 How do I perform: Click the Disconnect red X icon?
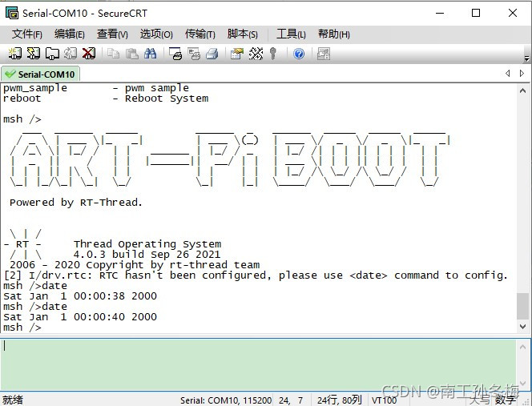(89, 54)
